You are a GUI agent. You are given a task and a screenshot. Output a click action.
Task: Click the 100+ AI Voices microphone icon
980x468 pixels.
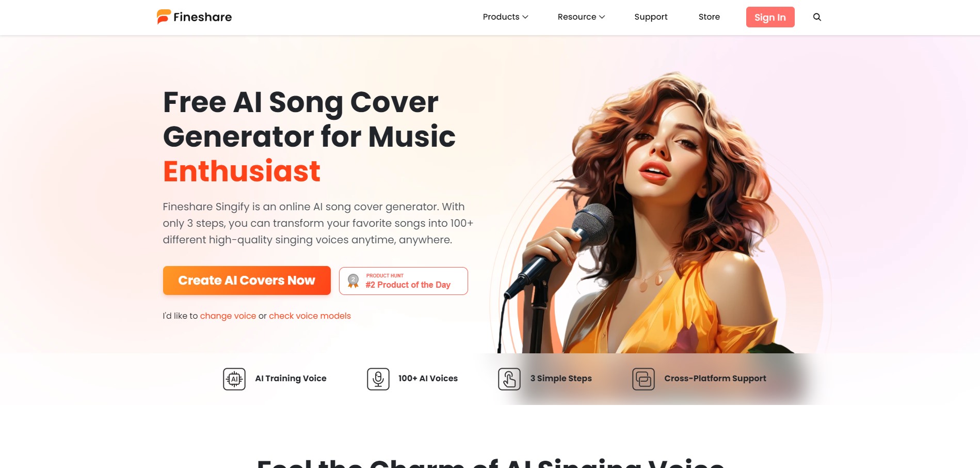pos(378,379)
